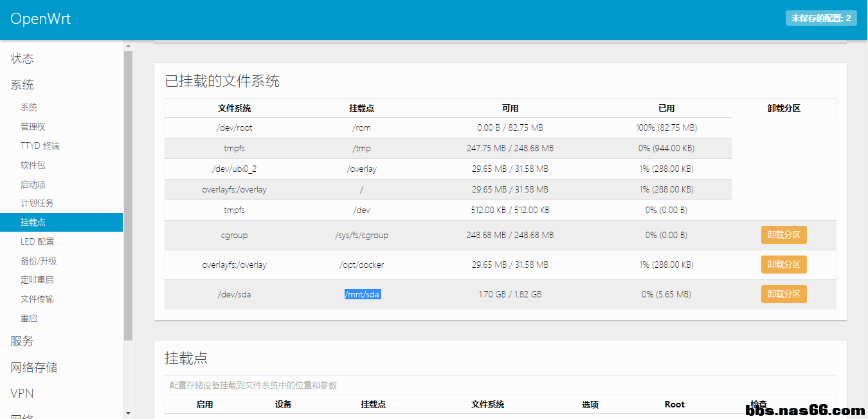
Task: Expand the 状态 sidebar category
Action: [x=23, y=59]
